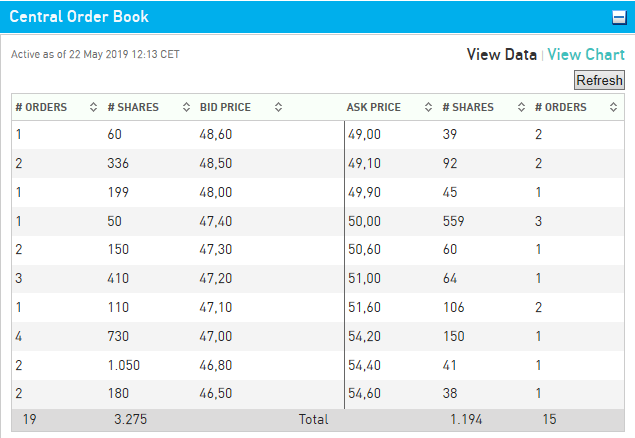Click the BID PRICE sort arrows
Screen dimensions: 635x438
pyautogui.click(x=278, y=107)
